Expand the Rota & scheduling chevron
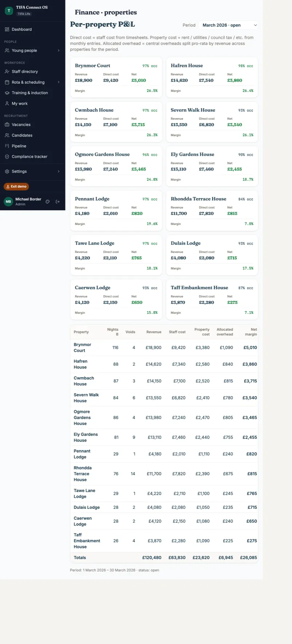292x644 pixels. pos(59,82)
